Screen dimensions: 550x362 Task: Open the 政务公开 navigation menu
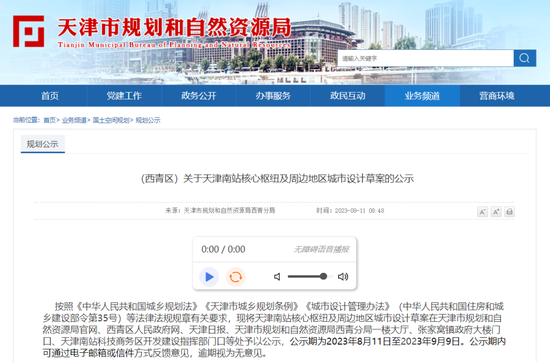(x=199, y=96)
